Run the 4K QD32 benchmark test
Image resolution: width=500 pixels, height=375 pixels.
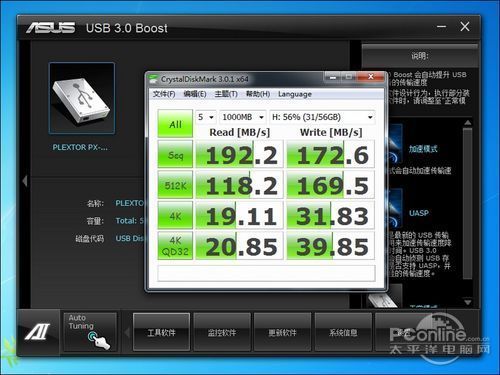click(175, 246)
